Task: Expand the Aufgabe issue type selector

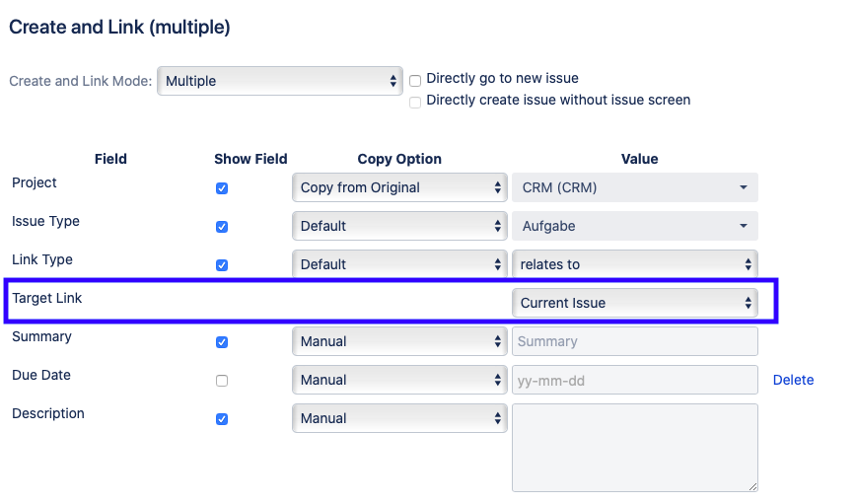Action: tap(634, 226)
